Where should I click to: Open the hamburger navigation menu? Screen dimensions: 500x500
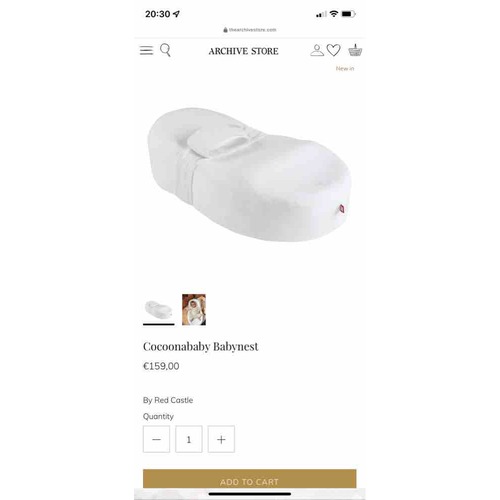pos(146,51)
